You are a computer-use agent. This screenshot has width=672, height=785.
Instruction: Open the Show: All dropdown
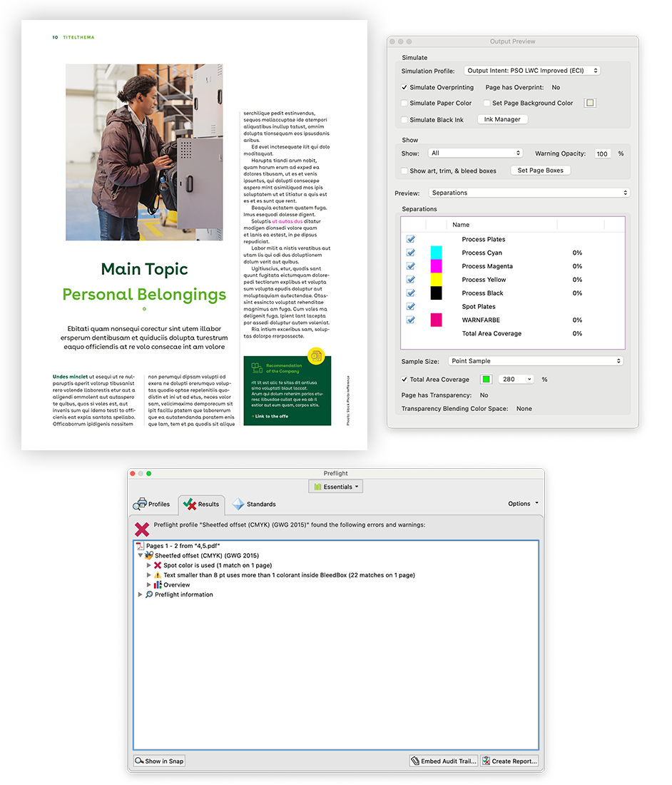[475, 153]
